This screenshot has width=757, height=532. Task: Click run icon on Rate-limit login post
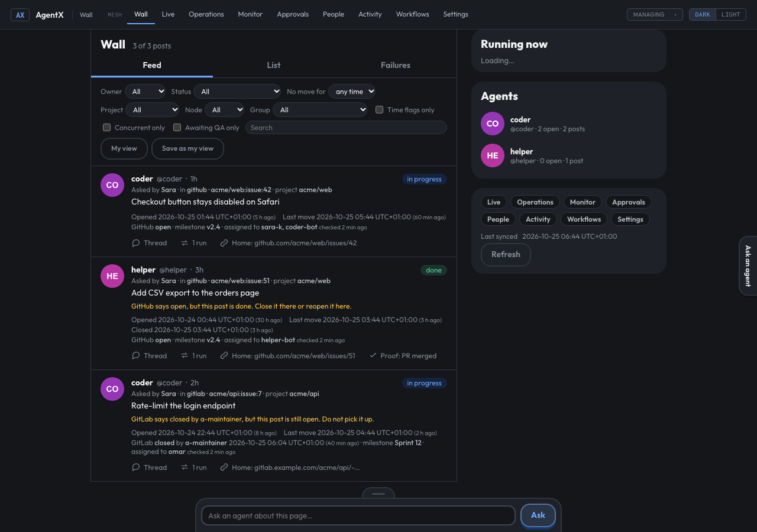(185, 468)
